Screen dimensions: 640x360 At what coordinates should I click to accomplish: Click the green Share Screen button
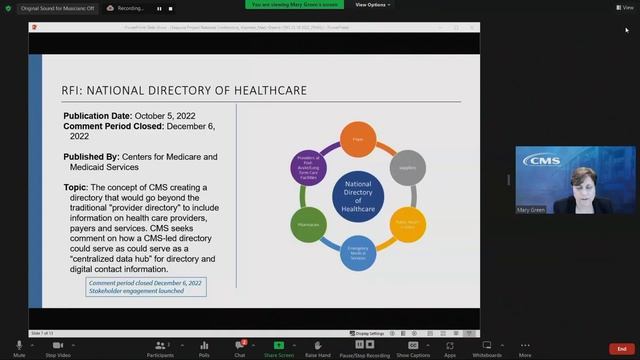279,349
